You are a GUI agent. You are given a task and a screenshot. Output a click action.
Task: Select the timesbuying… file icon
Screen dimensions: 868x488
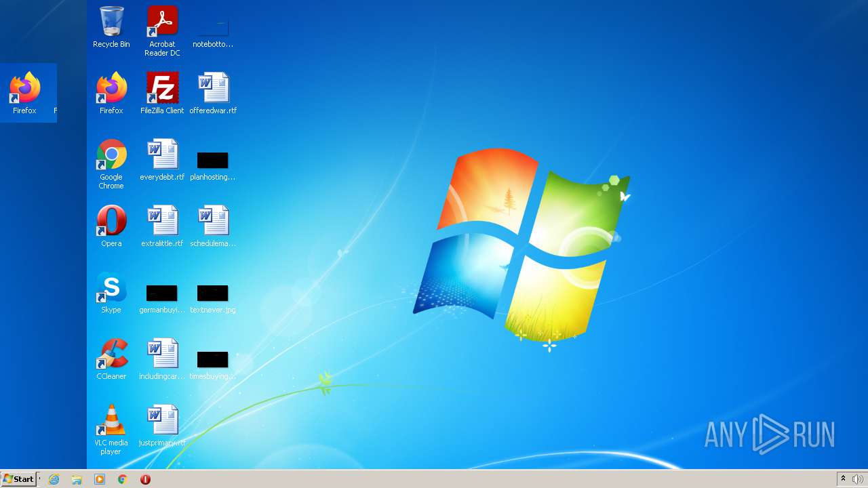[x=213, y=364]
